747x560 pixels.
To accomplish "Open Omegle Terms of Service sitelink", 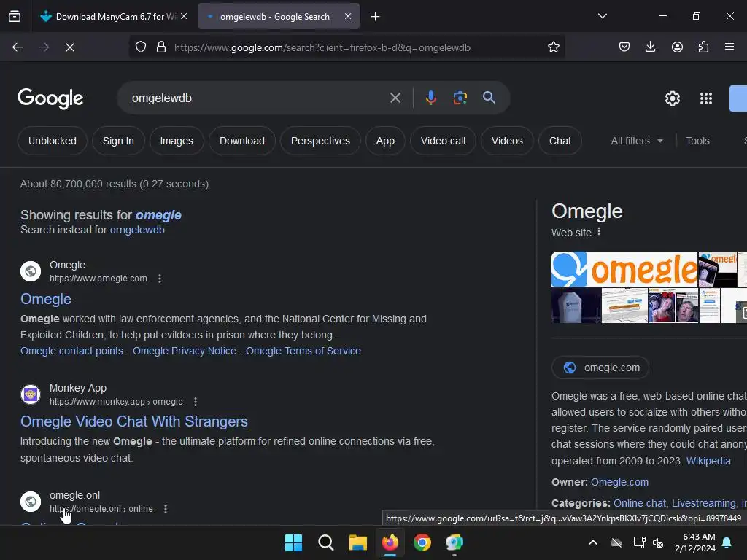I will pos(303,351).
